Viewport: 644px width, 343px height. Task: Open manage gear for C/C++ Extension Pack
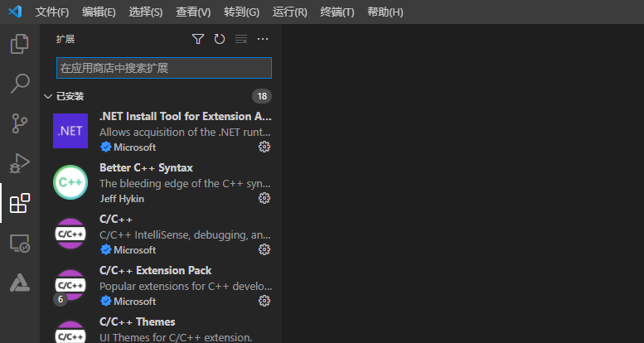[x=264, y=301]
